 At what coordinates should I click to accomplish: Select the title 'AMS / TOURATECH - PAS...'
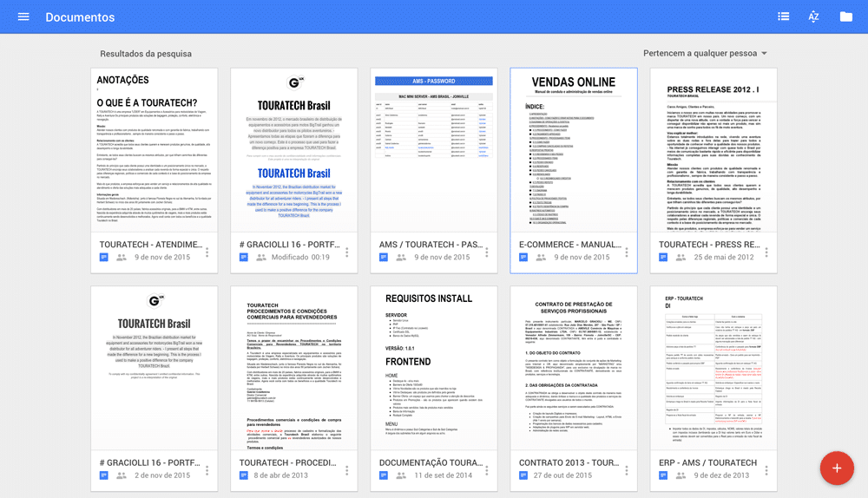tap(431, 245)
